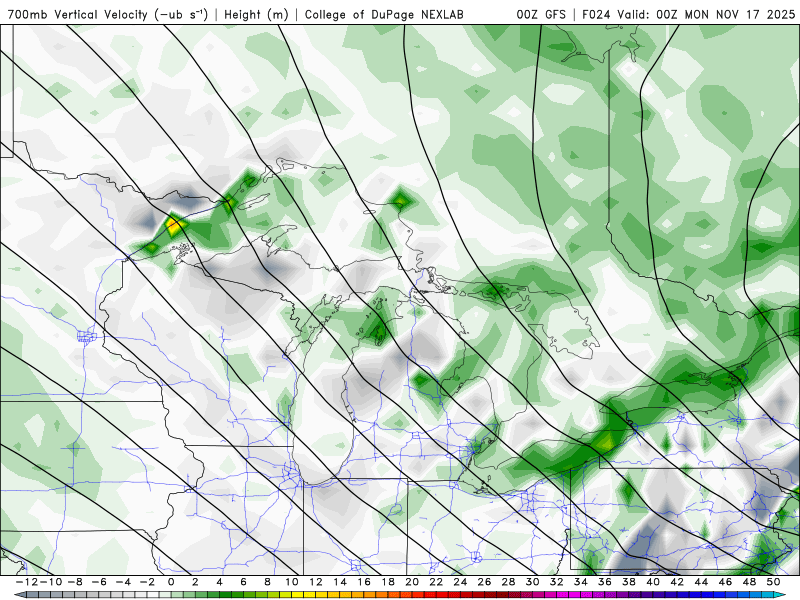Click the 38 value on the color scale
Screen dimensions: 800x600
click(629, 582)
